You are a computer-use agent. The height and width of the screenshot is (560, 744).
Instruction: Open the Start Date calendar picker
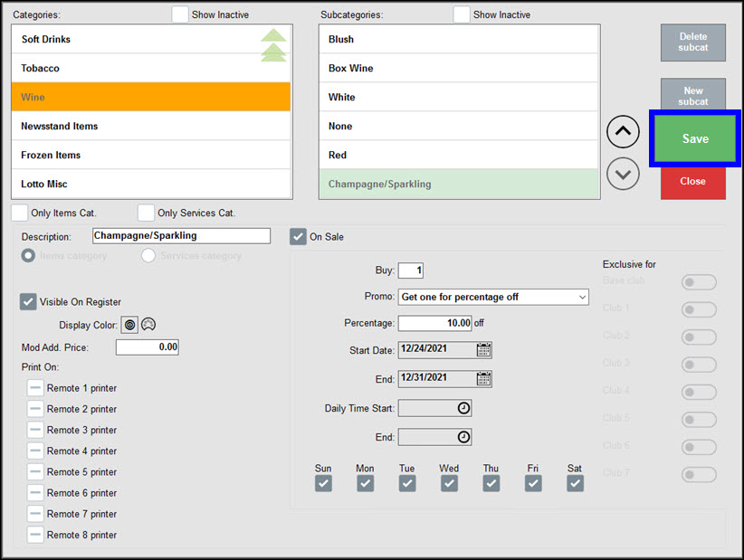[483, 350]
